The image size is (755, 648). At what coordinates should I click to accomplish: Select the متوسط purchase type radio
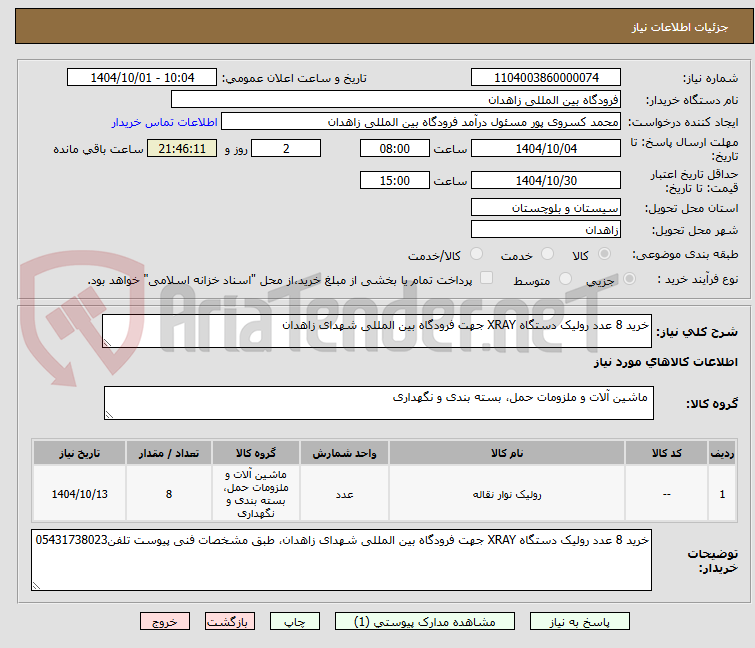[x=565, y=279]
